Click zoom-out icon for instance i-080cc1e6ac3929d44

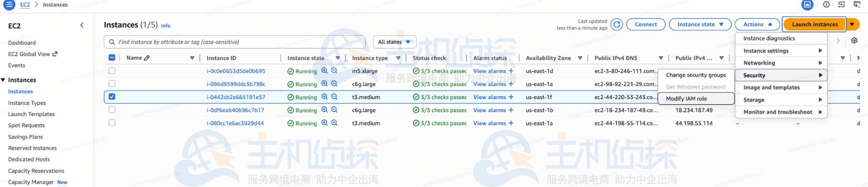pyautogui.click(x=334, y=123)
